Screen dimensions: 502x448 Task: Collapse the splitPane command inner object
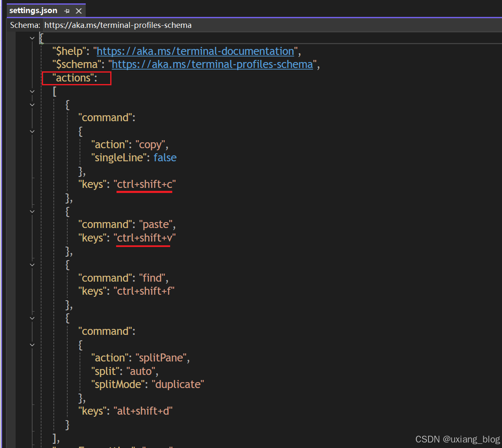point(32,345)
